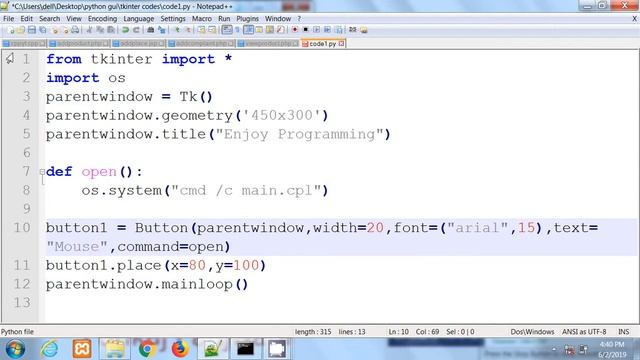
Task: Click the Zoom In toolbar icon
Action: click(x=177, y=30)
